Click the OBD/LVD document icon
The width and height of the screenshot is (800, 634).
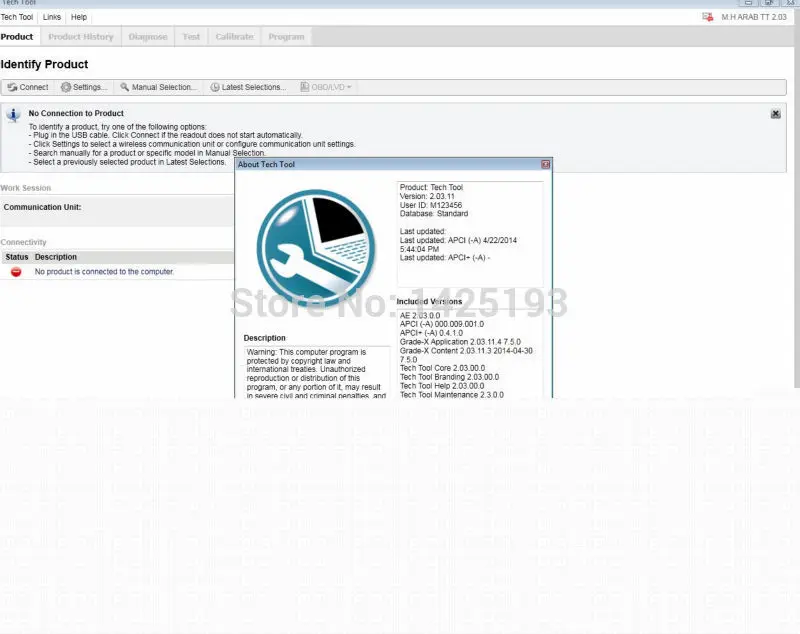pyautogui.click(x=305, y=87)
